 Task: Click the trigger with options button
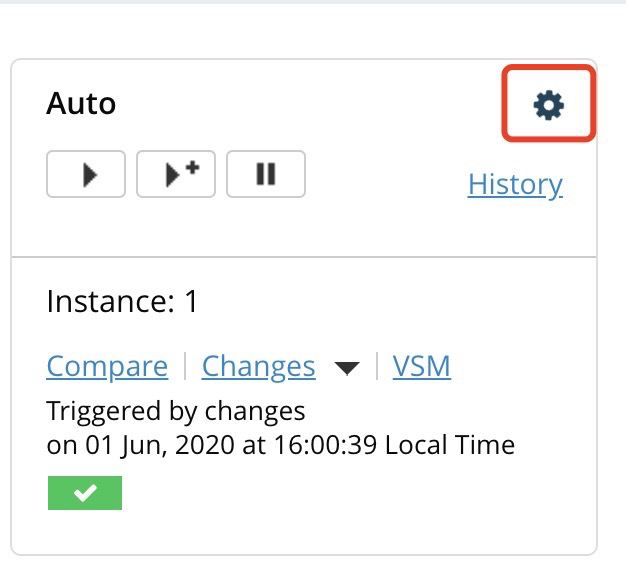(x=176, y=174)
